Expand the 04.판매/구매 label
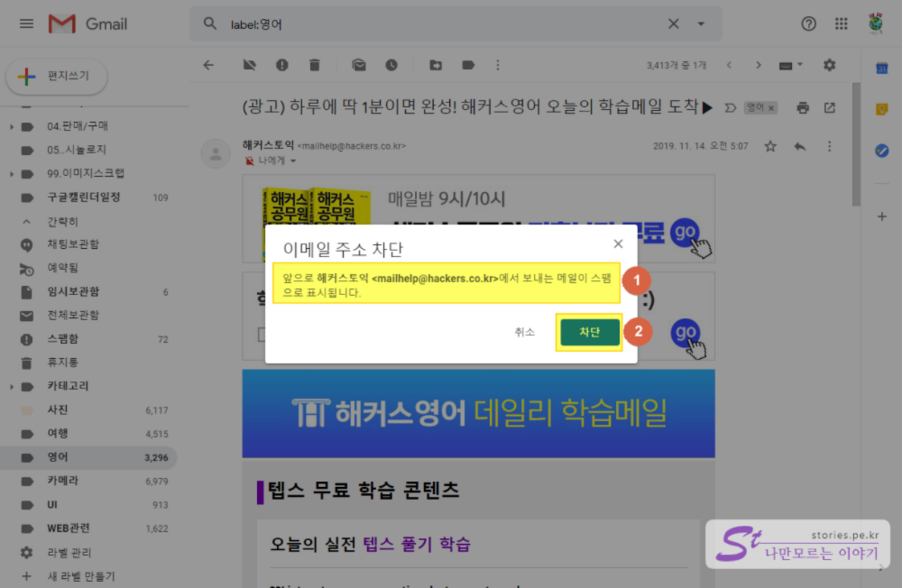The image size is (902, 588). click(x=11, y=126)
